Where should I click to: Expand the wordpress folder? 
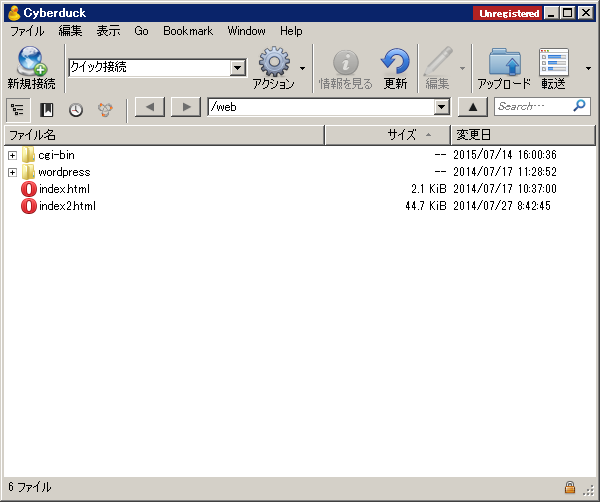[12, 173]
